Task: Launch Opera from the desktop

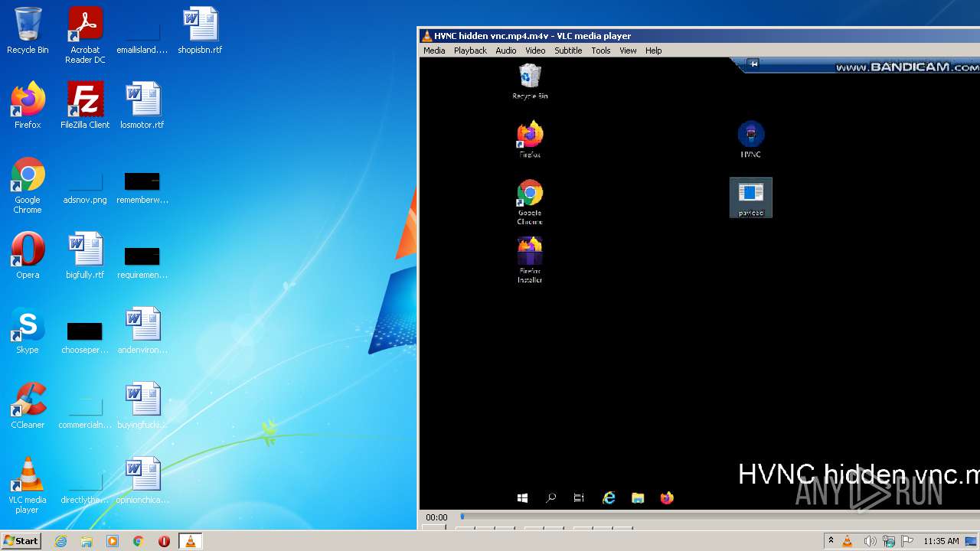Action: pos(28,256)
